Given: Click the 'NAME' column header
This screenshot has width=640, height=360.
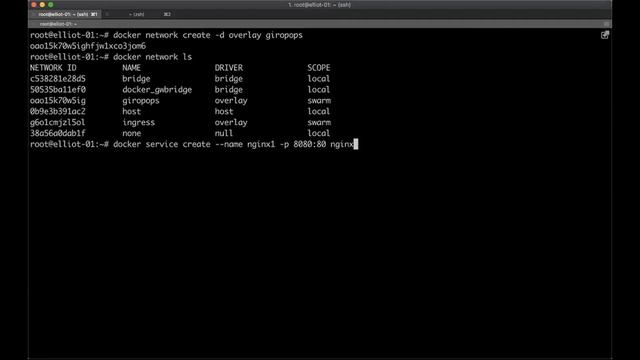Looking at the screenshot, I should 131,68.
